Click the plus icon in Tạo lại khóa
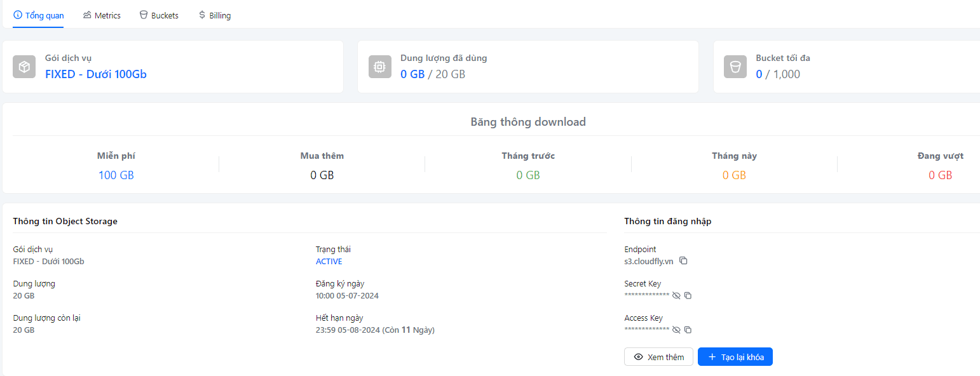Image resolution: width=980 pixels, height=376 pixels. tap(712, 357)
